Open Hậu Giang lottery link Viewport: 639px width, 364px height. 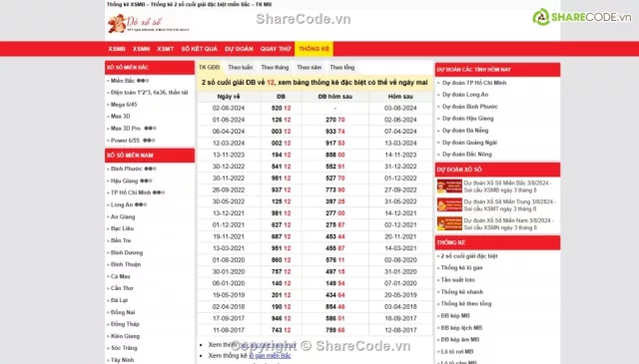(x=124, y=181)
